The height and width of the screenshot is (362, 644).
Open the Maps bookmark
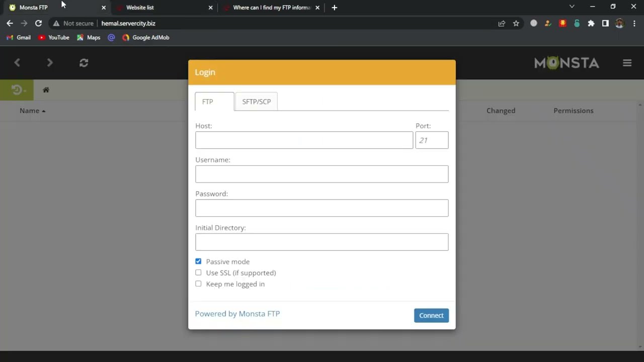[x=89, y=37]
